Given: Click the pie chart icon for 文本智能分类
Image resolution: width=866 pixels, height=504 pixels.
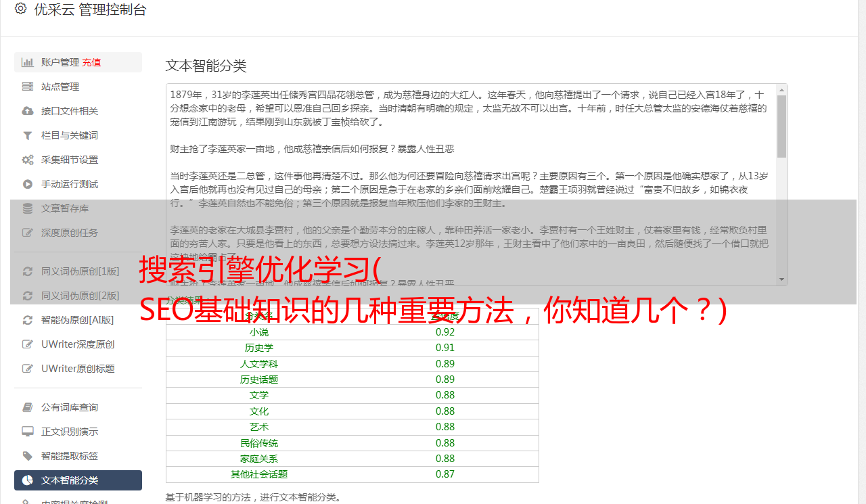Looking at the screenshot, I should click(28, 480).
